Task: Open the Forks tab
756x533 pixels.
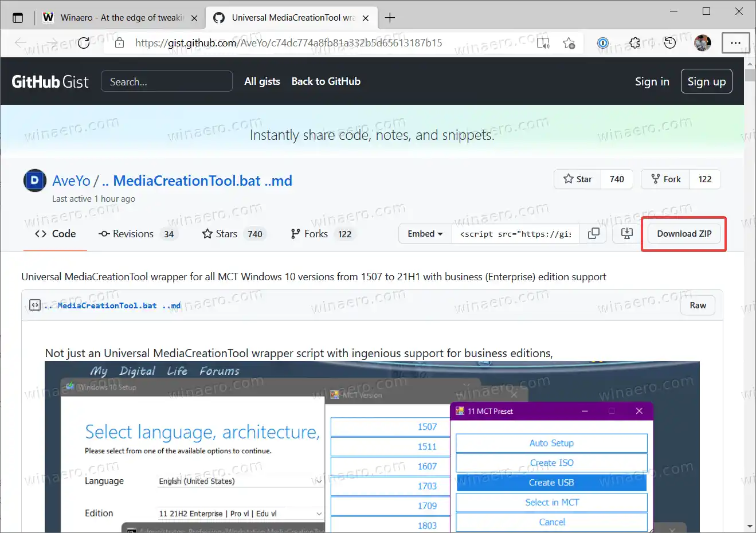Action: tap(323, 234)
